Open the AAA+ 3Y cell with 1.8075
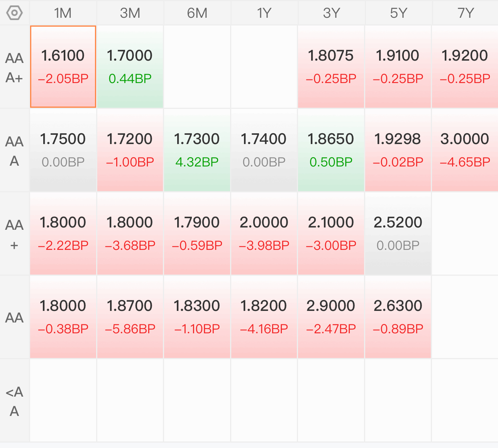This screenshot has height=448, width=498. tap(331, 67)
